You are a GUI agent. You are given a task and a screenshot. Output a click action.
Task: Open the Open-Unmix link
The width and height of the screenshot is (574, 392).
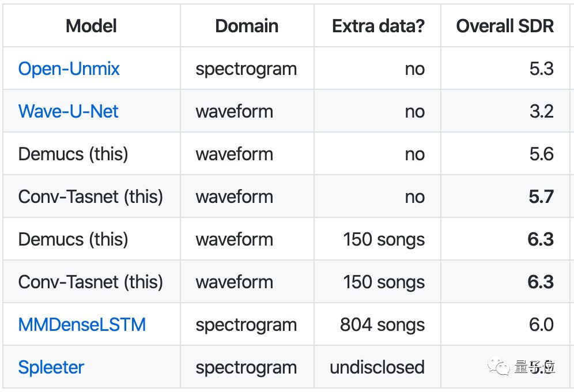click(x=69, y=69)
